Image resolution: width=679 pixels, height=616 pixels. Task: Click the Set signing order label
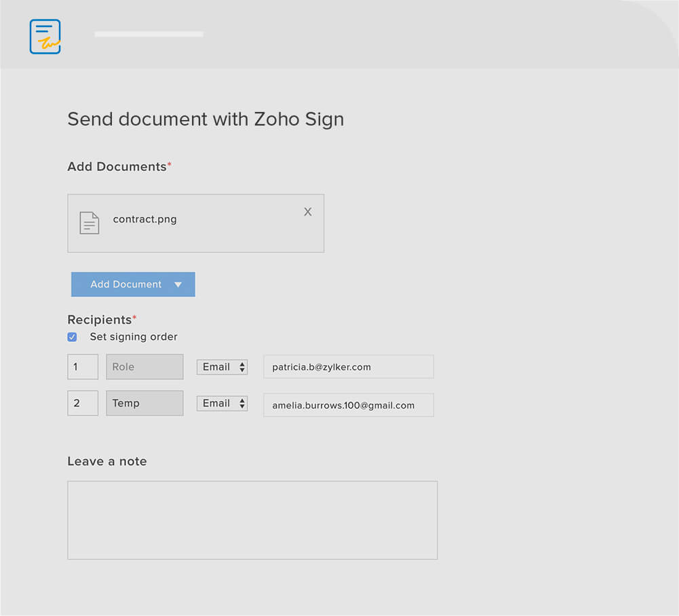pyautogui.click(x=134, y=336)
